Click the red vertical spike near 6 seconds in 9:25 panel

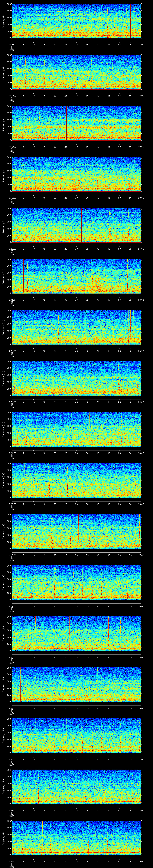click(x=25, y=480)
